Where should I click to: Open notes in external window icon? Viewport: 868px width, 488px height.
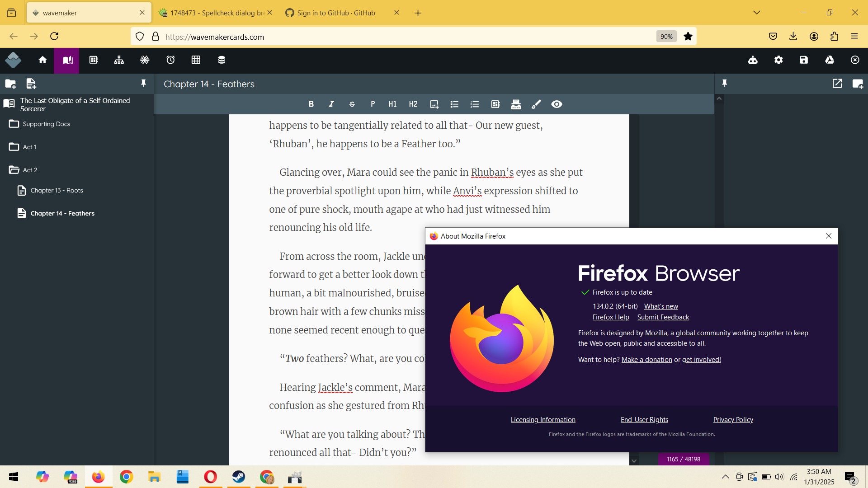837,84
